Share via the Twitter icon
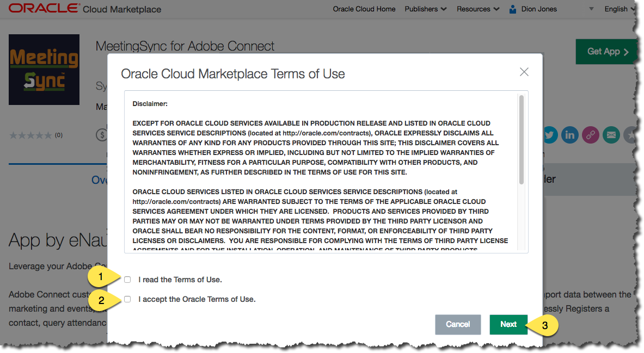 [550, 135]
